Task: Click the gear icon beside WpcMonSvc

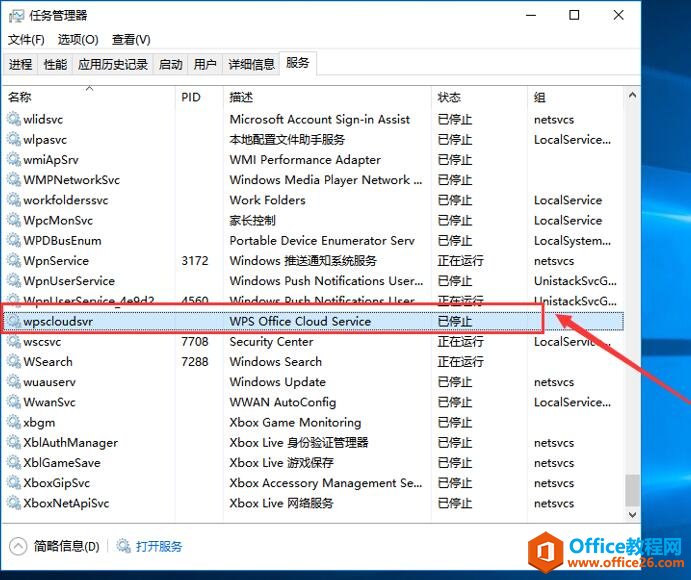Action: 14,220
